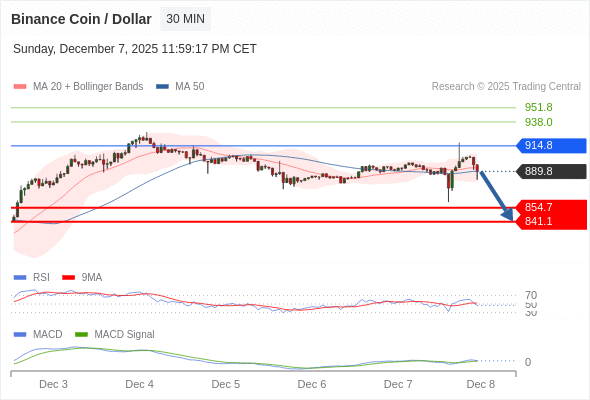Screen dimensions: 590x400
Task: Click the Dec 3 date axis label
Action: pos(53,384)
